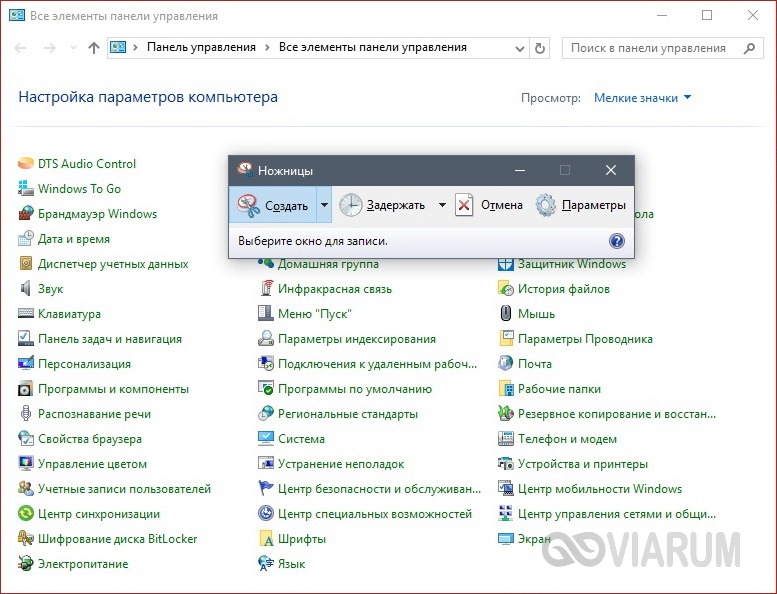
Task: Click the up-one-level arrow
Action: (x=94, y=48)
